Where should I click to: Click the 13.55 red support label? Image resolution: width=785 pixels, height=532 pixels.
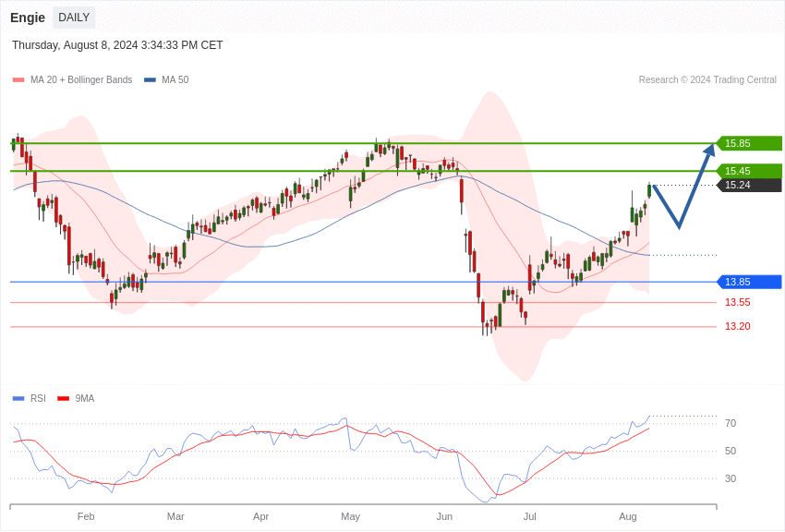point(737,302)
